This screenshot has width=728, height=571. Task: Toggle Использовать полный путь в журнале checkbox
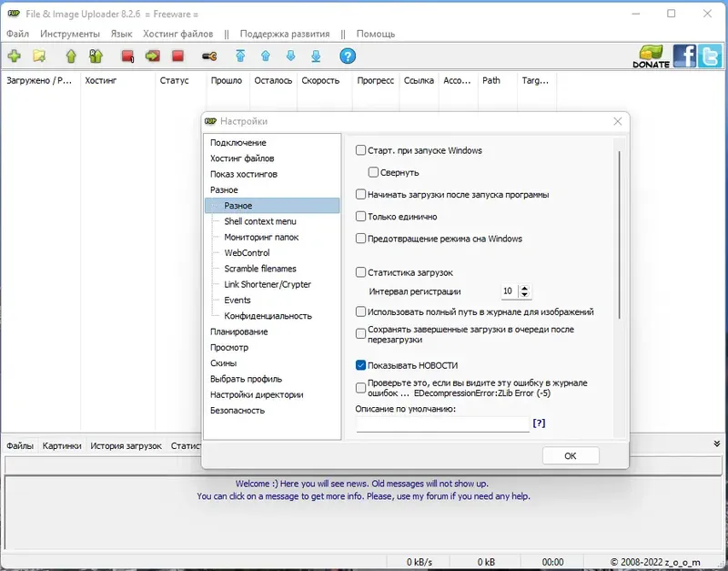(360, 311)
